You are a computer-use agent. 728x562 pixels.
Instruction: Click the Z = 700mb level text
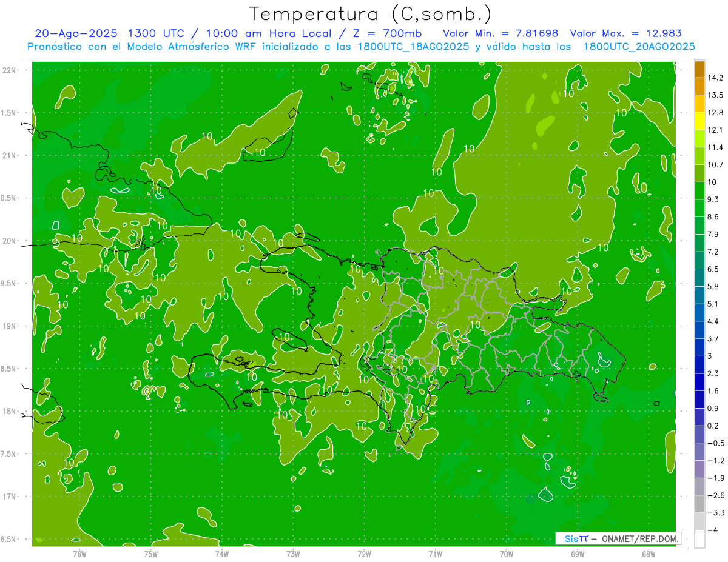[x=386, y=33]
